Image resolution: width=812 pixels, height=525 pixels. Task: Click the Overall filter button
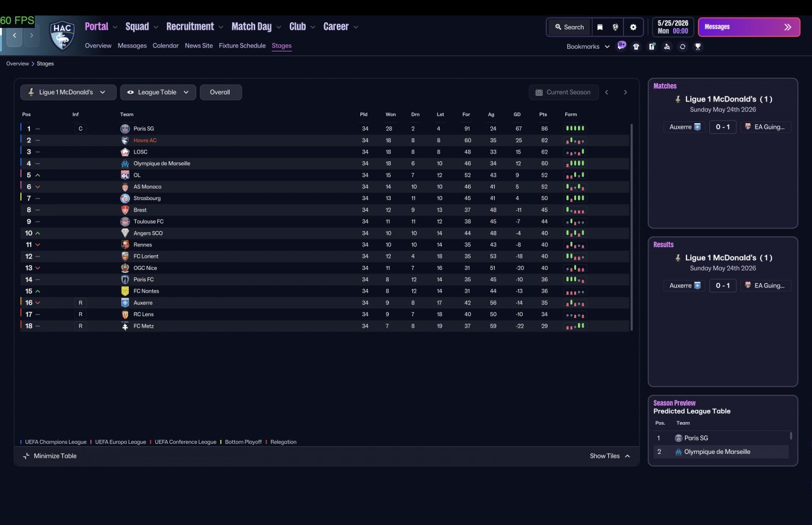220,92
